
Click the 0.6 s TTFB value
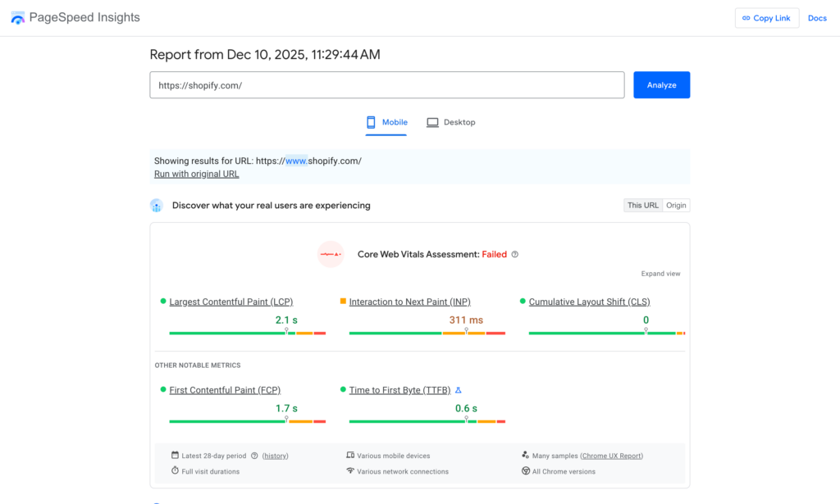tap(466, 408)
